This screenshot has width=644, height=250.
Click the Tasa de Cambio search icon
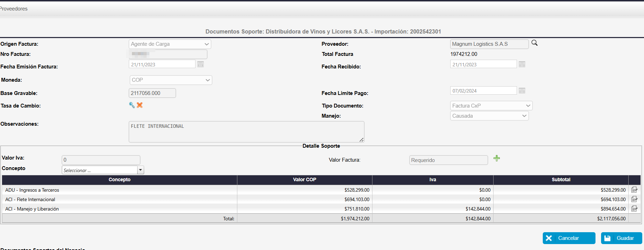pos(132,105)
